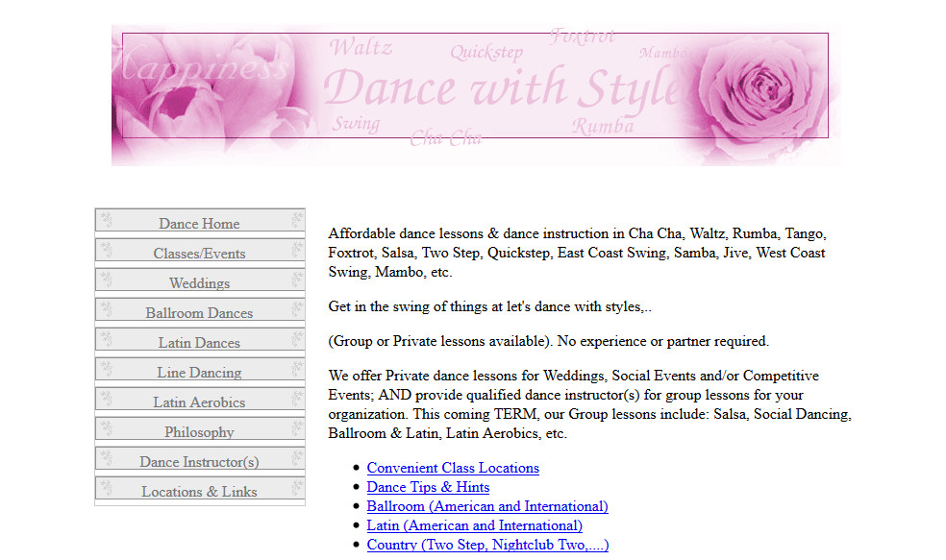
Task: Open the Latin Aerobics page
Action: point(198,401)
